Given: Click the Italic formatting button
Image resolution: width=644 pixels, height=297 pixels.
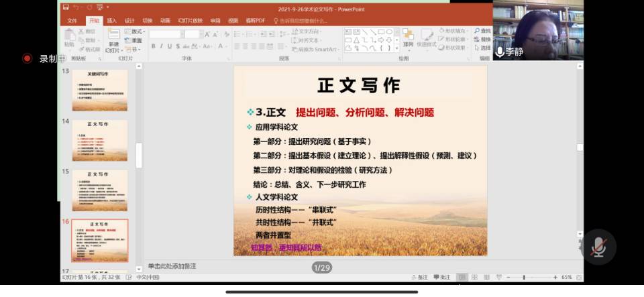Looking at the screenshot, I should tap(162, 46).
